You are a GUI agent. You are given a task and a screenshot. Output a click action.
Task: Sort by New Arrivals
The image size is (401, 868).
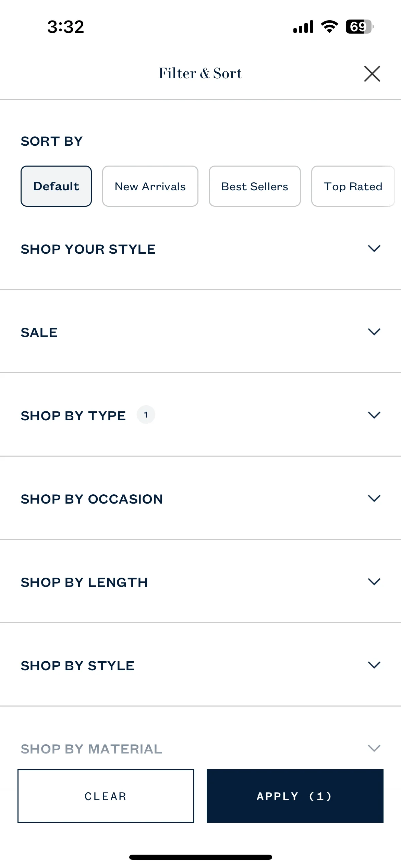click(x=150, y=186)
